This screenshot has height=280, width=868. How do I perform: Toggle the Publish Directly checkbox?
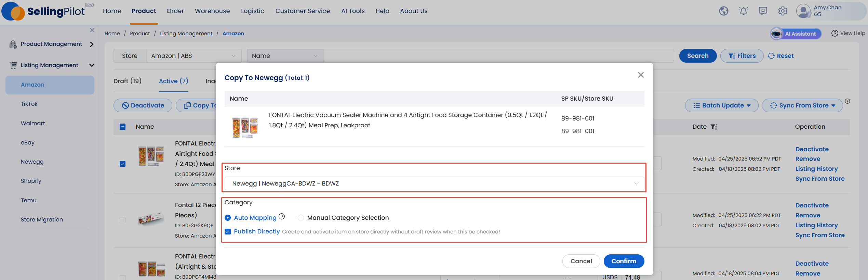[228, 232]
